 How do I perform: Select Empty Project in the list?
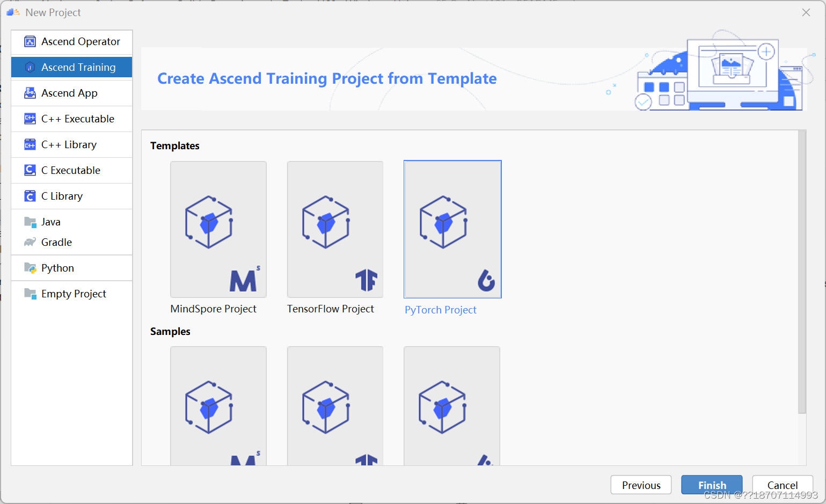tap(72, 294)
